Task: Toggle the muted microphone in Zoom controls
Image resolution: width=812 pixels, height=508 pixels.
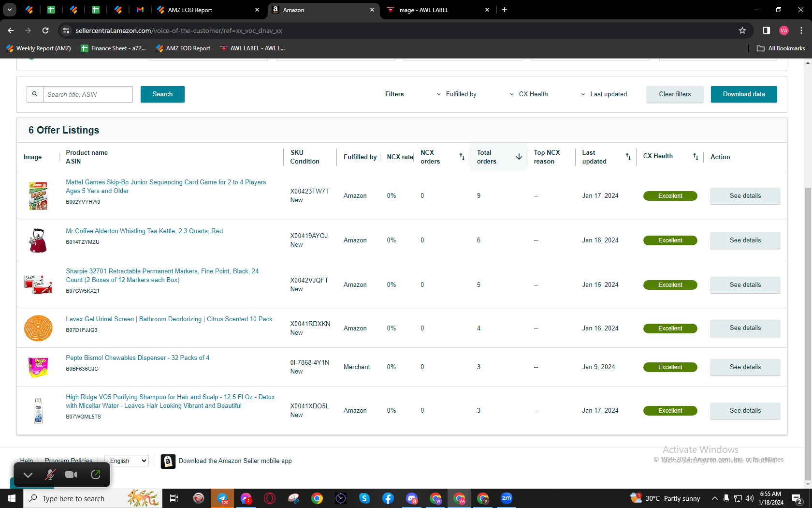Action: (x=50, y=475)
